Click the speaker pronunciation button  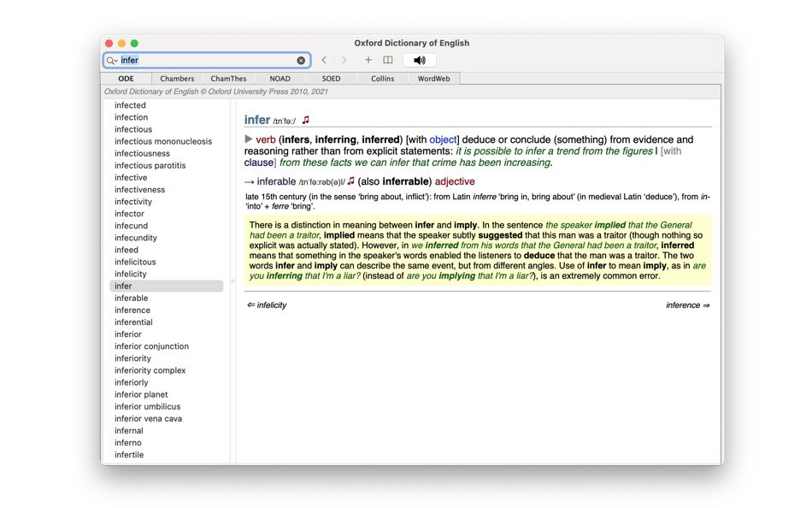420,60
